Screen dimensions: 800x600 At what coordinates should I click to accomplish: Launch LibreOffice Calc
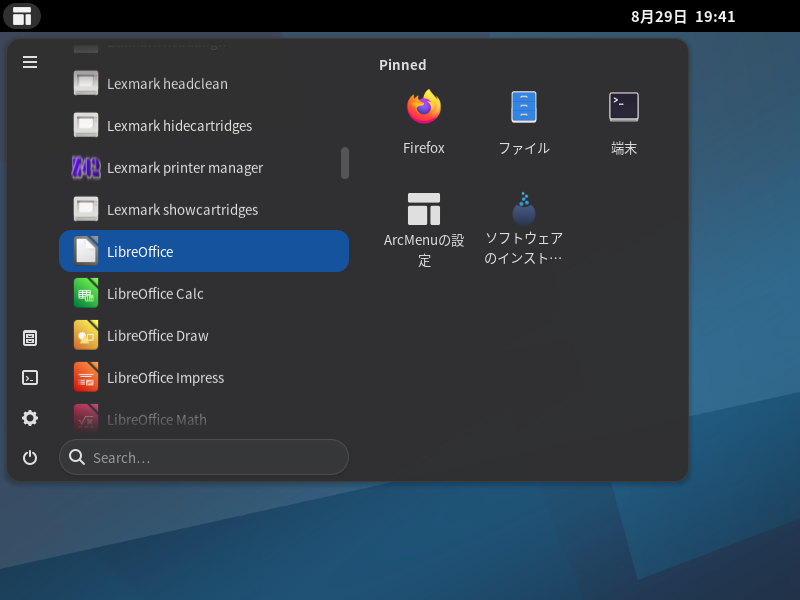204,293
